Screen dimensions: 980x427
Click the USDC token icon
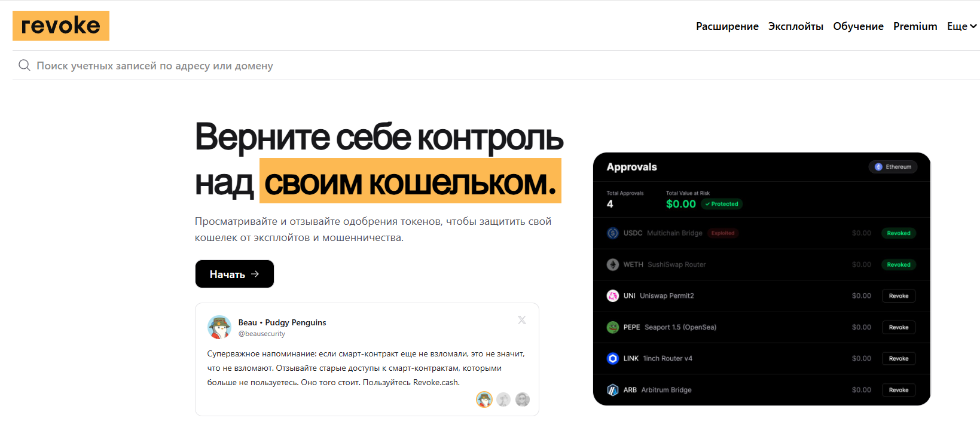click(x=613, y=233)
